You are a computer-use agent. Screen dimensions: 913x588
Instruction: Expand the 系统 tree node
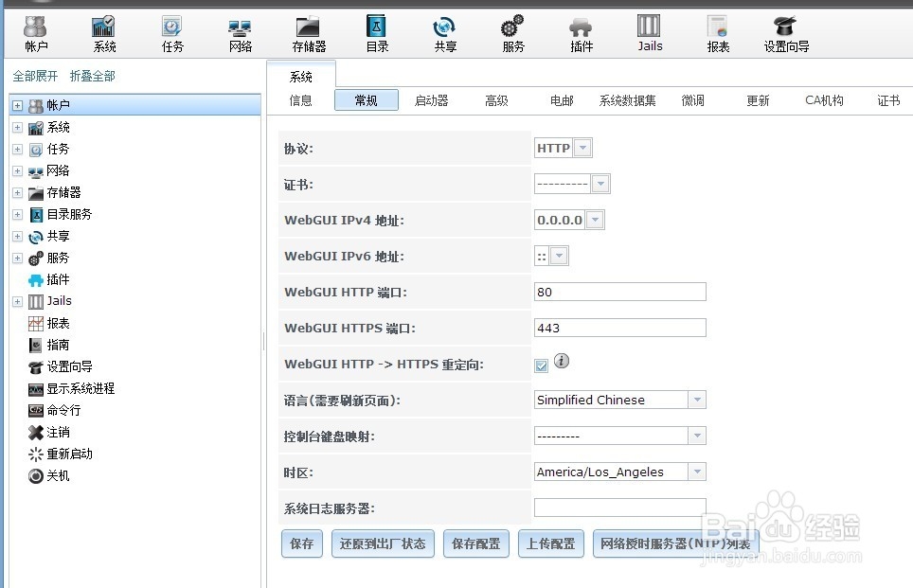tap(17, 128)
